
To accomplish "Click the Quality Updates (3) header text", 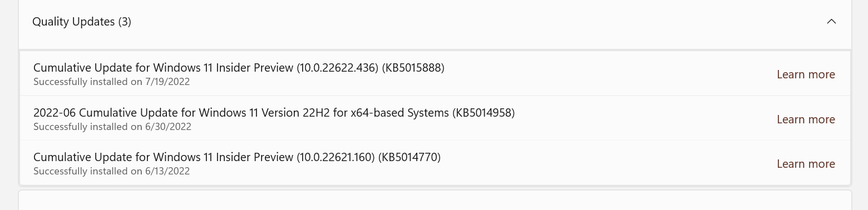I will [82, 22].
